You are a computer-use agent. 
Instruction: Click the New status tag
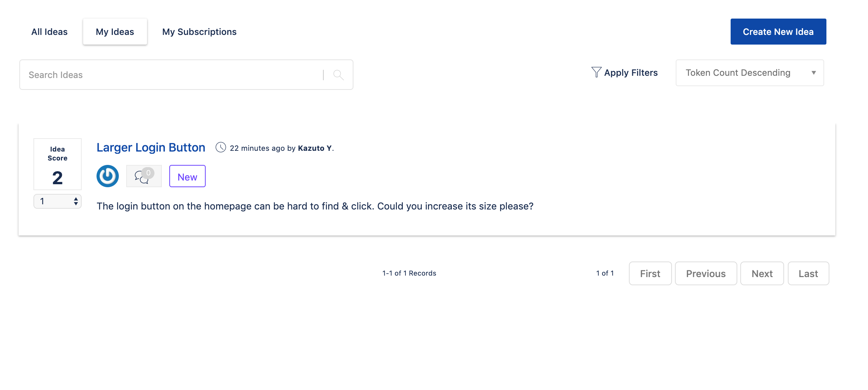tap(187, 176)
